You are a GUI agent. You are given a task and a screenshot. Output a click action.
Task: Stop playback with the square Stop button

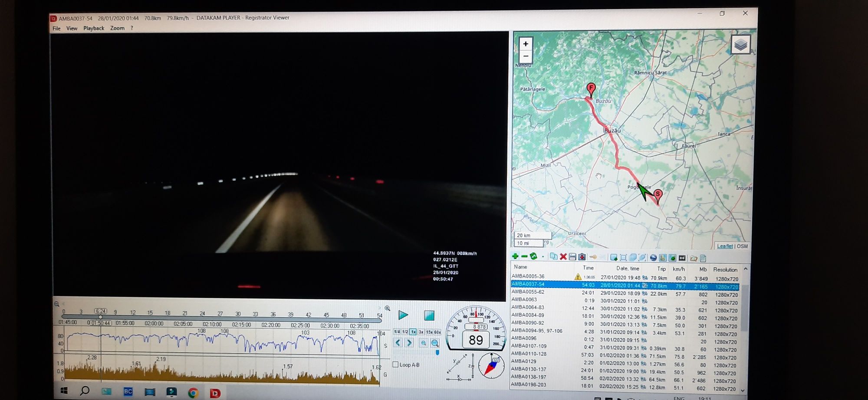[x=429, y=315]
